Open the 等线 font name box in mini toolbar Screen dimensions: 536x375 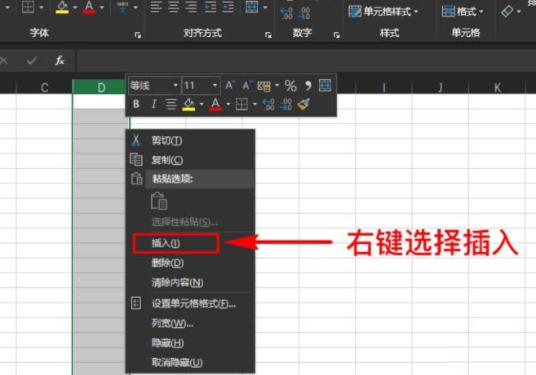(x=154, y=85)
